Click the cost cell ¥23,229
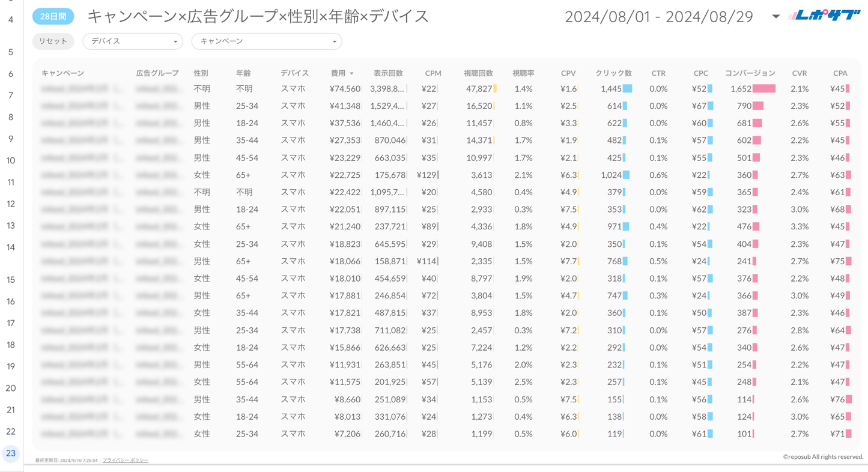This screenshot has width=868, height=472. pyautogui.click(x=345, y=158)
